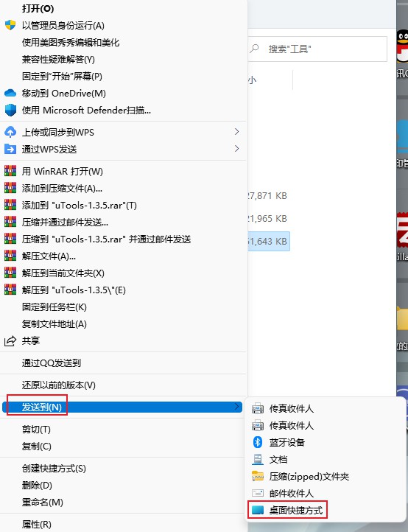Select 创建快捷方式(S)
The height and width of the screenshot is (532, 408).
[x=54, y=469]
